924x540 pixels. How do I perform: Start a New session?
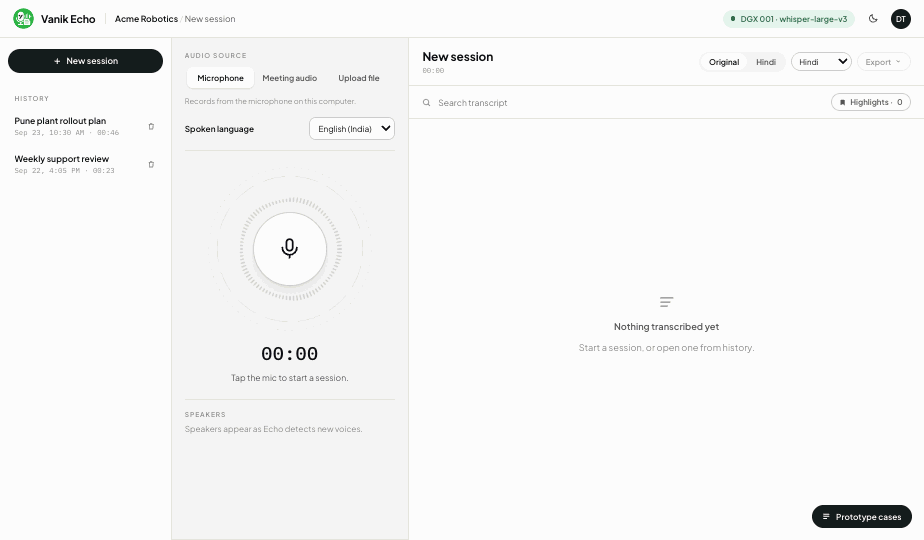pyautogui.click(x=85, y=61)
